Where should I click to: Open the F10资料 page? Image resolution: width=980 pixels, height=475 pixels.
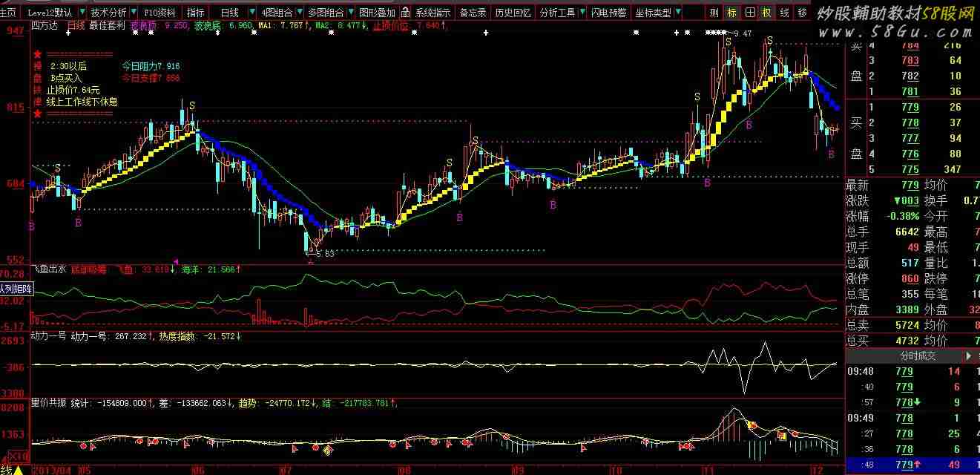(160, 13)
